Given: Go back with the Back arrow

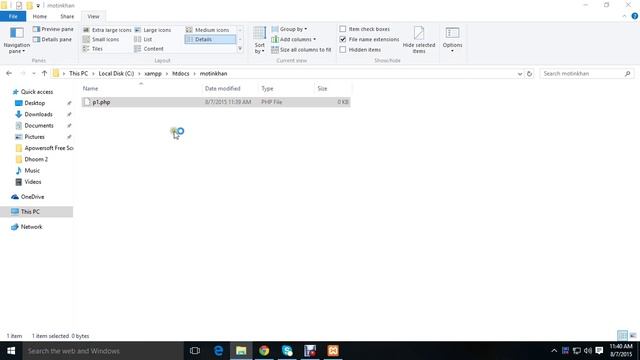Looking at the screenshot, I should click(x=9, y=73).
